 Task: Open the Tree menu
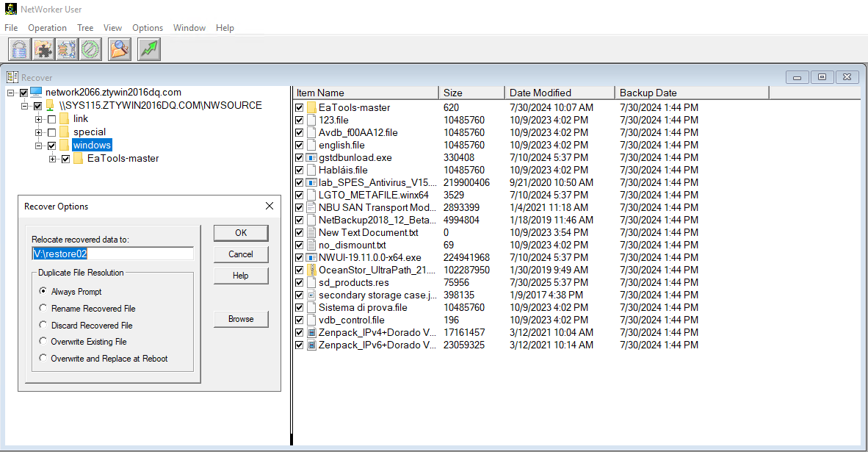point(85,28)
